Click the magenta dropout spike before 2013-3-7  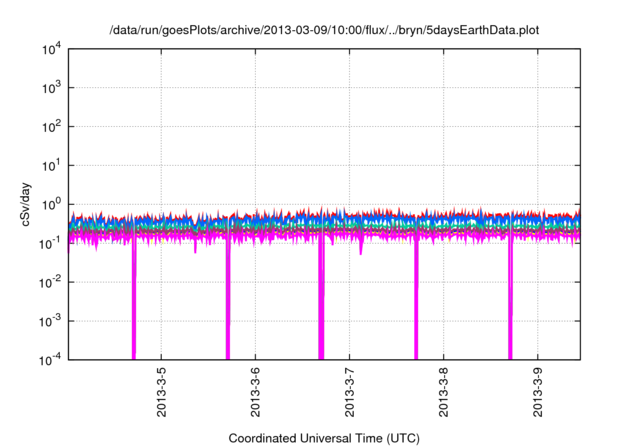322,300
